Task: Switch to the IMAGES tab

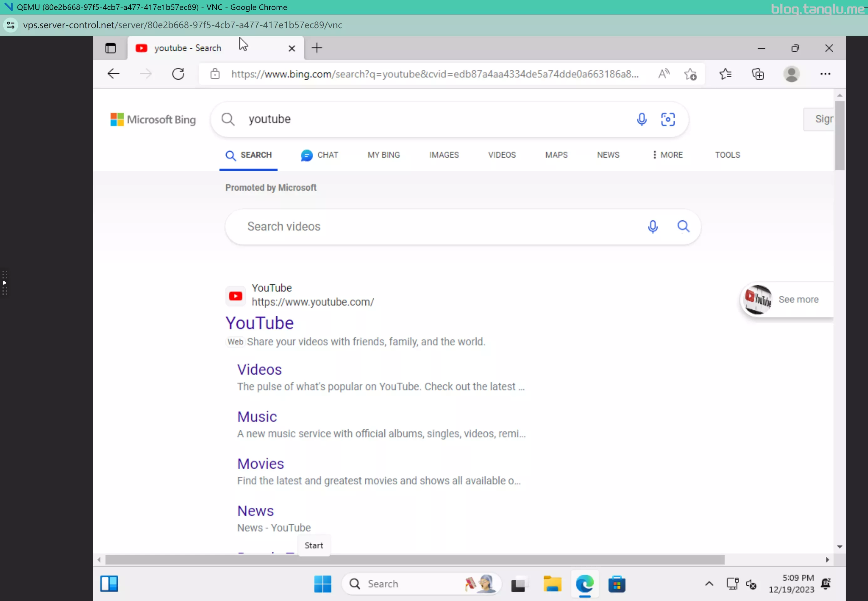Action: (x=444, y=155)
